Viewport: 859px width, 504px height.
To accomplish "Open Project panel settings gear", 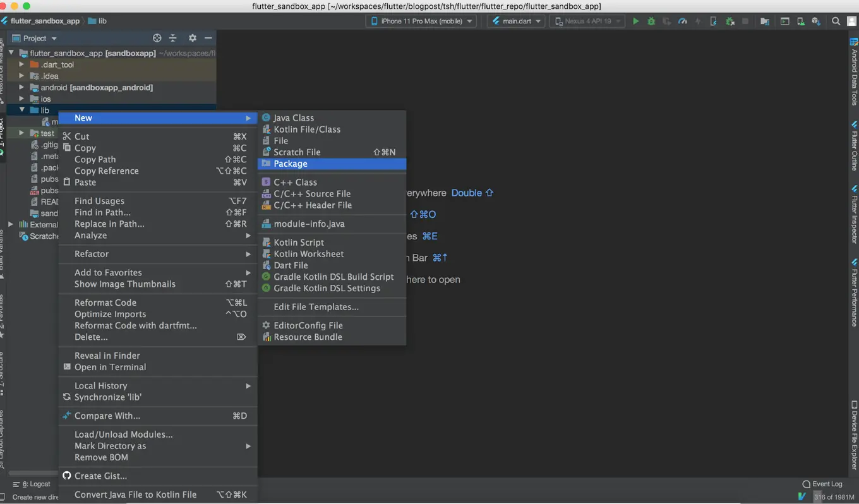I will [x=192, y=38].
